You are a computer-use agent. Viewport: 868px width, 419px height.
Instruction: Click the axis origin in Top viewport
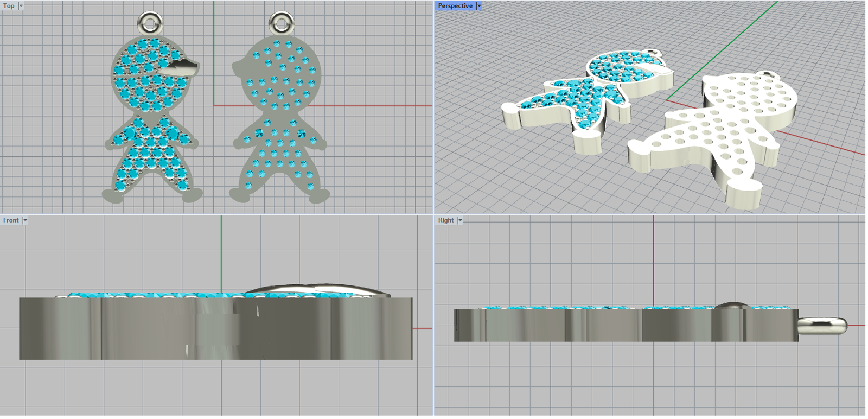(214, 106)
